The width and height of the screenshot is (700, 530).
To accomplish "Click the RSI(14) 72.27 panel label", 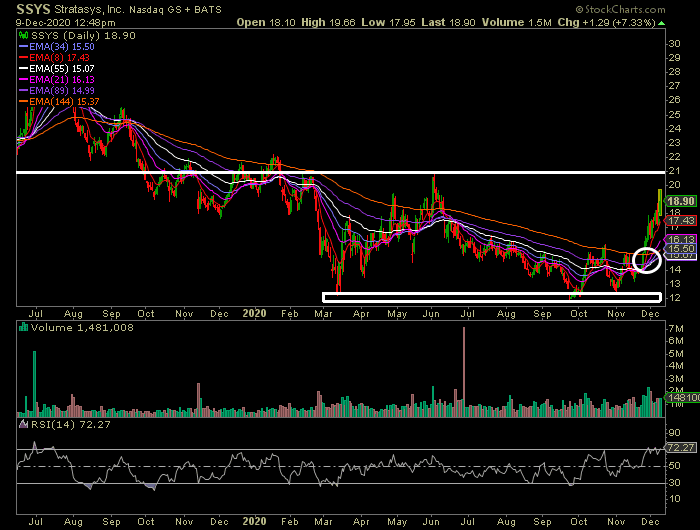I will tap(71, 425).
